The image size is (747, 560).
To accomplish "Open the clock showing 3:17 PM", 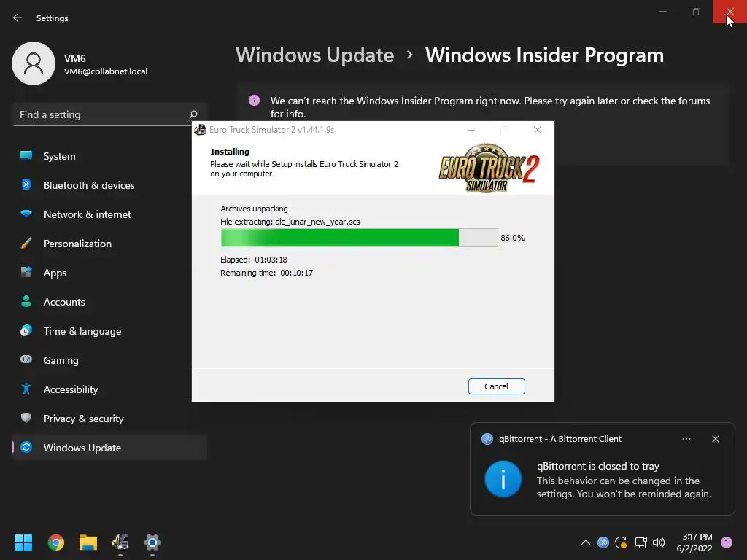I will click(694, 542).
